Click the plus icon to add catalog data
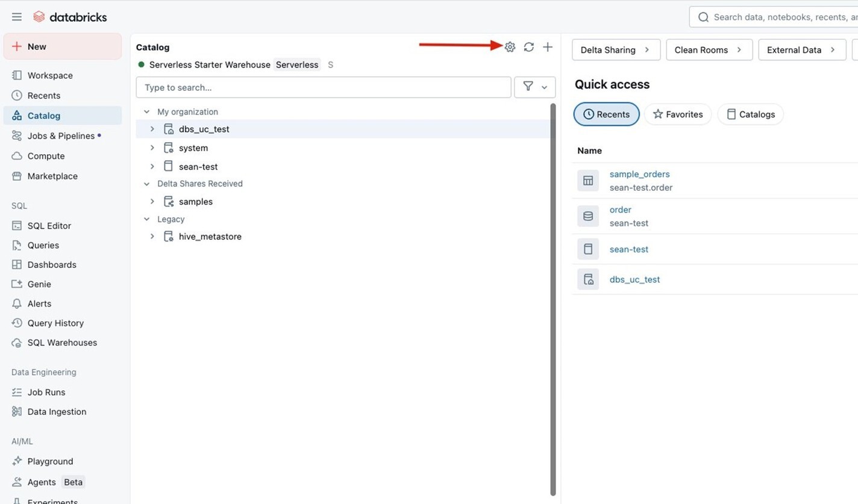This screenshot has width=858, height=504. coord(547,47)
